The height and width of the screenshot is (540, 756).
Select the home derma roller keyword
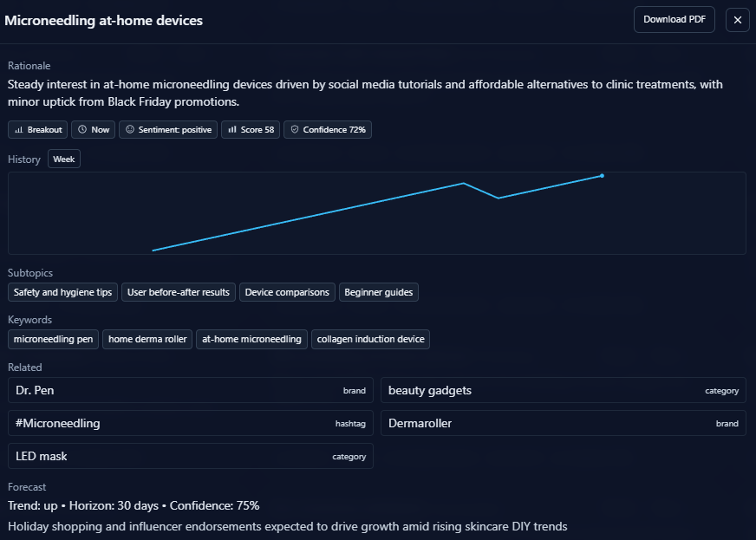(147, 339)
